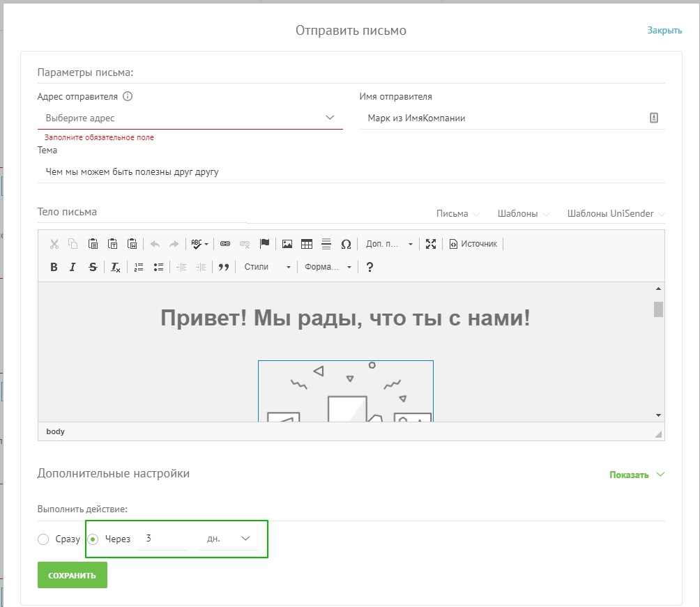
Task: Click the insert table icon
Action: pyautogui.click(x=306, y=244)
